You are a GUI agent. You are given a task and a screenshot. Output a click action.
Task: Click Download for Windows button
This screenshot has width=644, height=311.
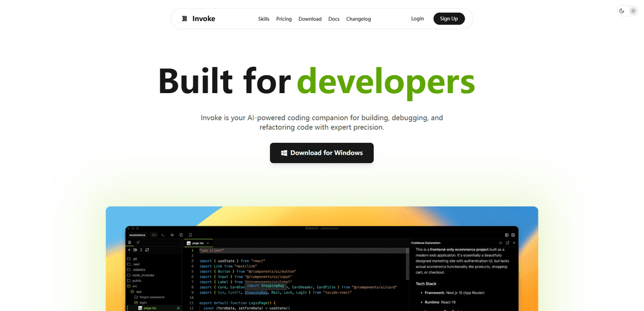click(x=321, y=153)
